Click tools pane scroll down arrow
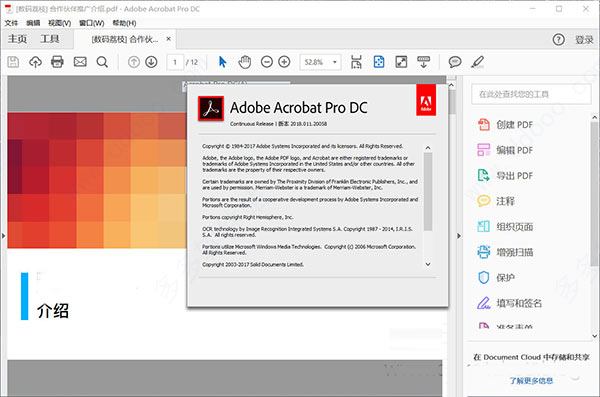600x397 pixels. (594, 336)
